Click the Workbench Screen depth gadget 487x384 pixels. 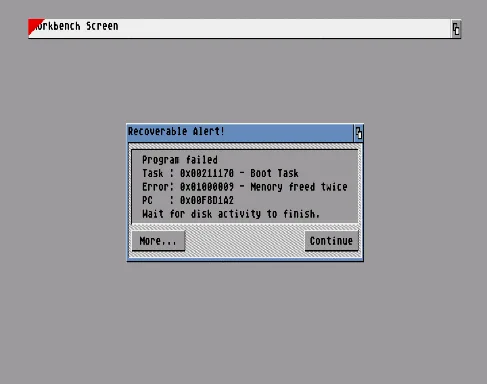[x=456, y=29]
